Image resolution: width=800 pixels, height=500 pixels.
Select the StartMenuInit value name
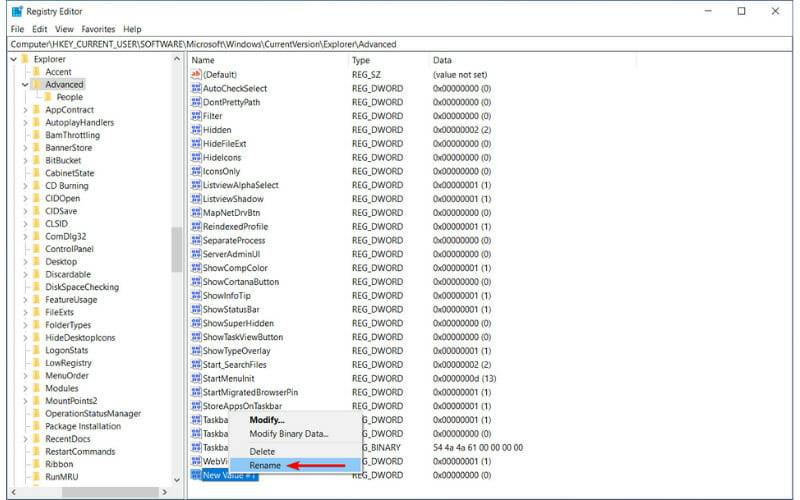229,379
